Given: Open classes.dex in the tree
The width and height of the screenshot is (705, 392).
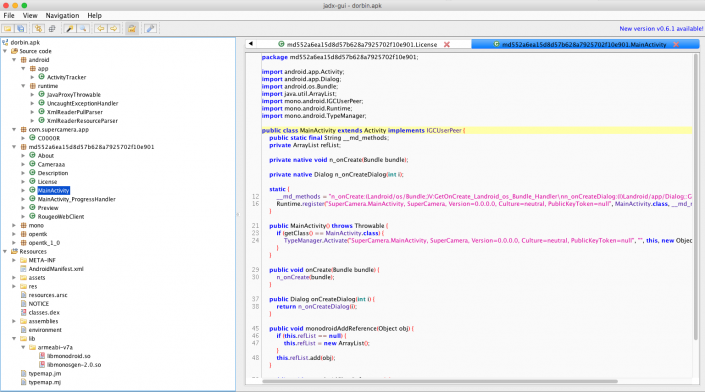Looking at the screenshot, I should pos(44,312).
